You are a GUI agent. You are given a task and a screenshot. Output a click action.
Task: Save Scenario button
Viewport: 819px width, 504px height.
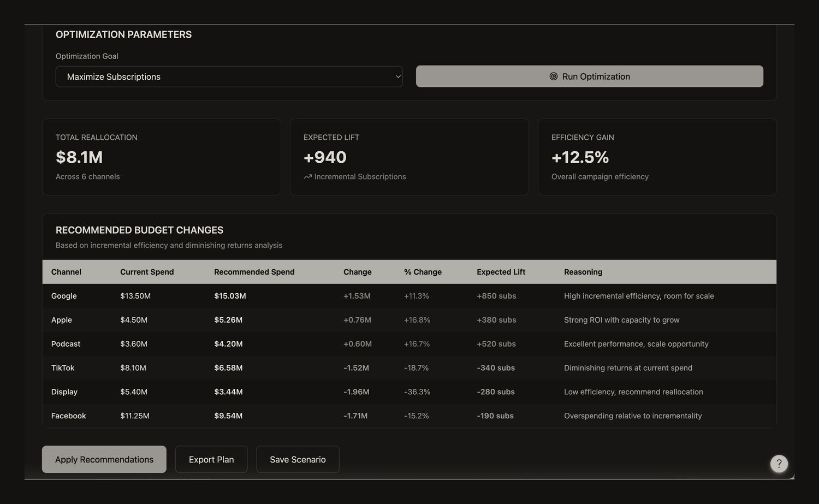point(298,459)
